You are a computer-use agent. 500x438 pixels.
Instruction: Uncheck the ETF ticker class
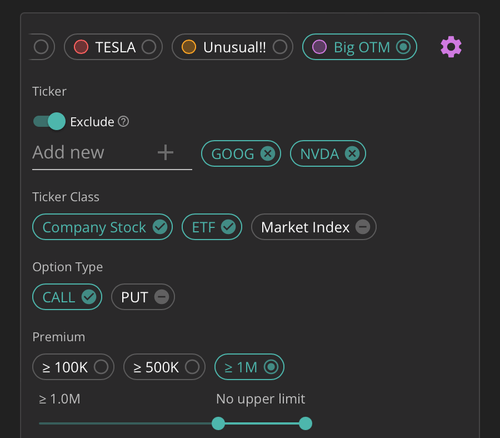click(212, 227)
